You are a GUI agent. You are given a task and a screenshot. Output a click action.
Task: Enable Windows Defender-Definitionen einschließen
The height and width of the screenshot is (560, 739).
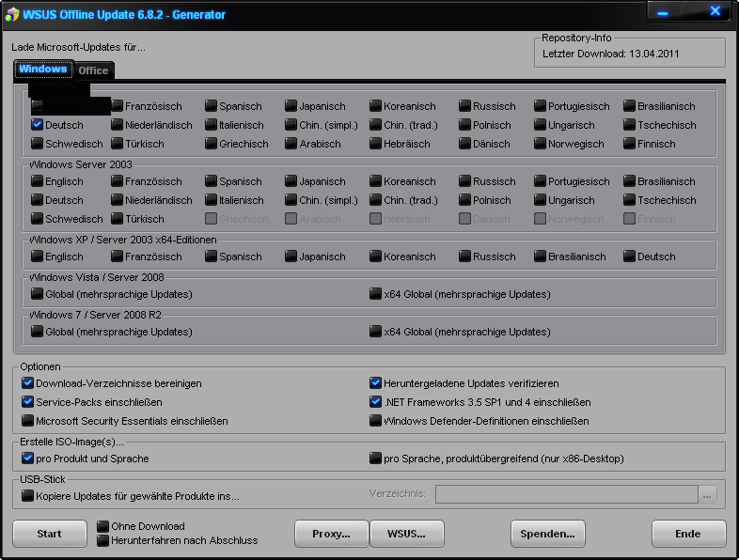[376, 421]
